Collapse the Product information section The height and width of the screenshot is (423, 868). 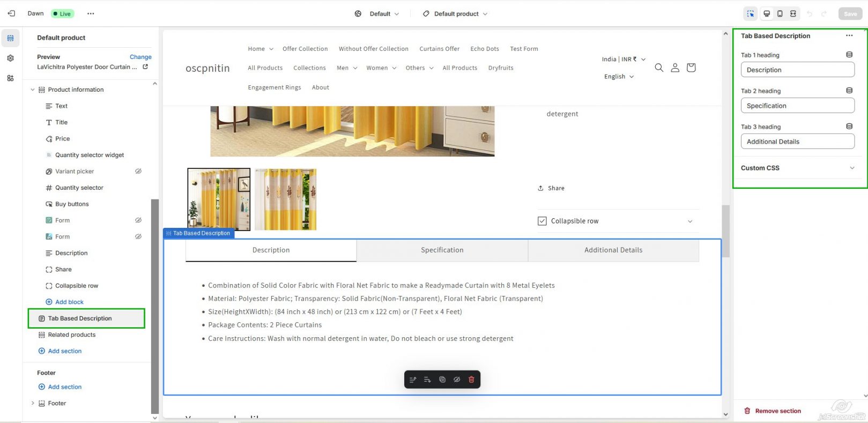click(33, 90)
